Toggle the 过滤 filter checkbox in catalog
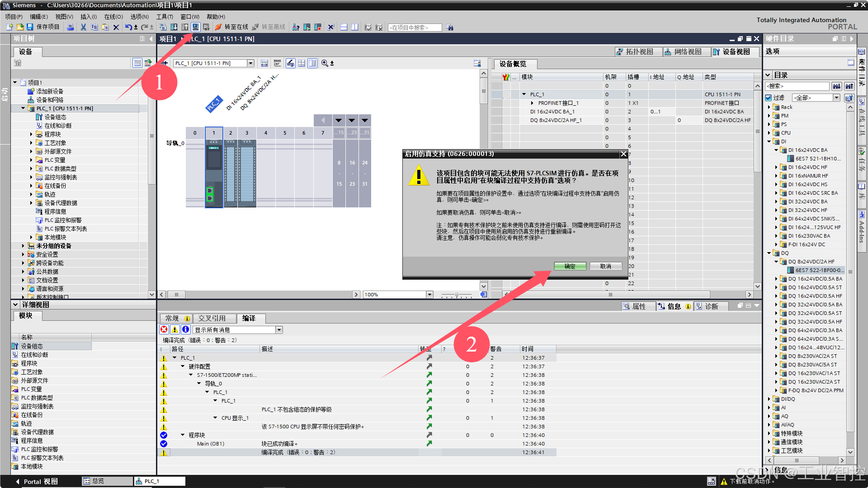 (x=769, y=98)
